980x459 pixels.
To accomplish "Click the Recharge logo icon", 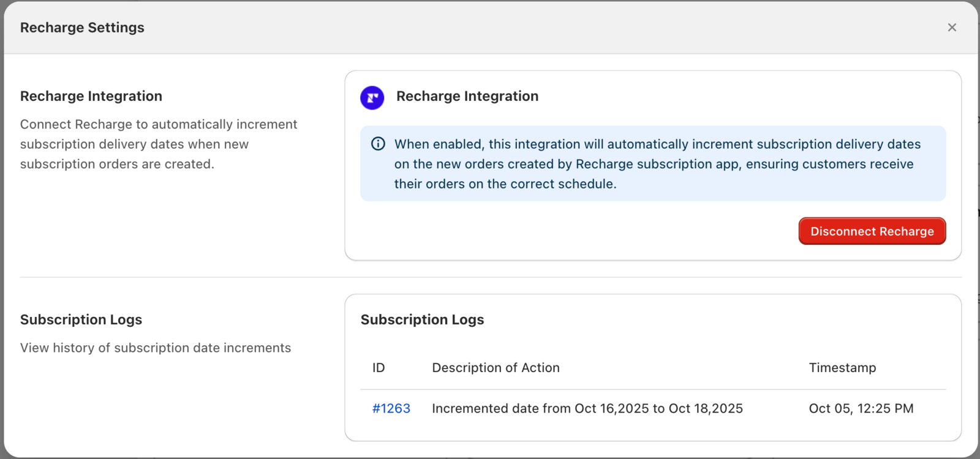I will pos(372,97).
